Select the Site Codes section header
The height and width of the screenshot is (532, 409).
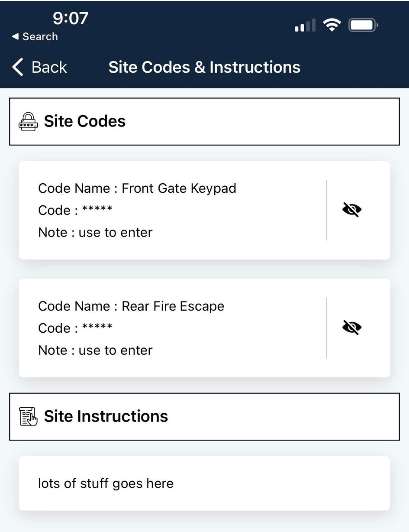[x=204, y=121]
